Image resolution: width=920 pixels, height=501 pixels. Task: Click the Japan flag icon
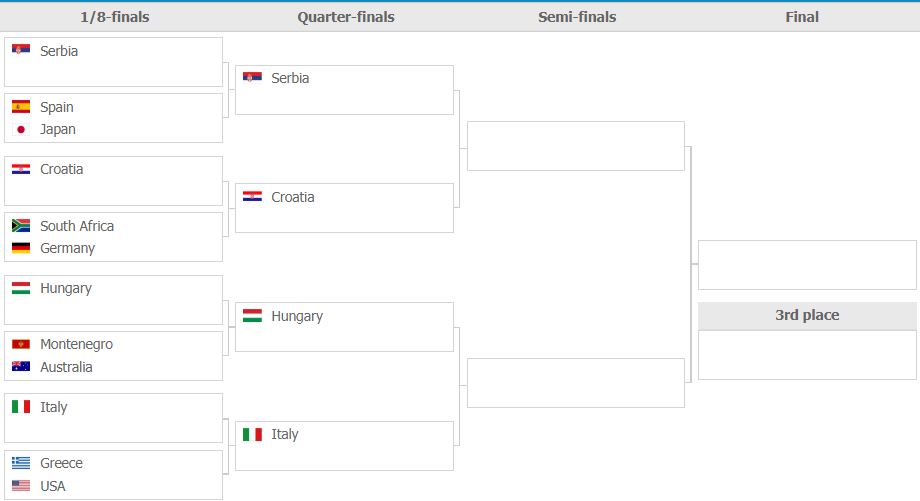click(x=21, y=129)
